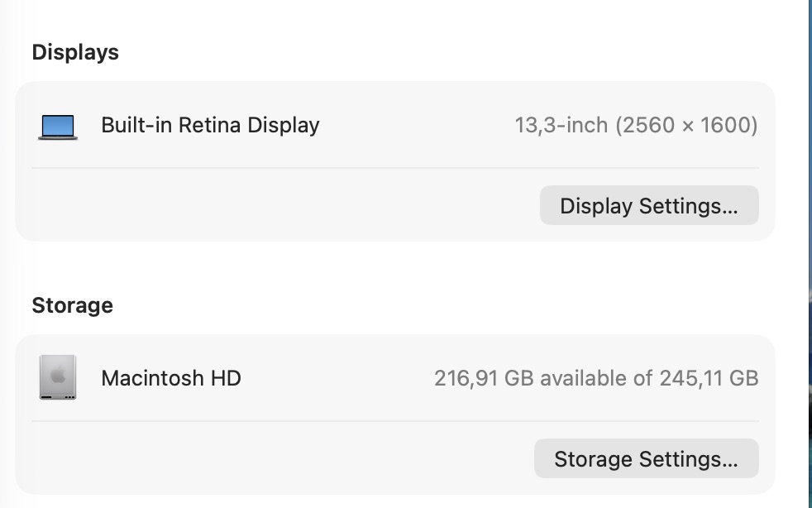Select the Macintosh HD label
Viewport: 812px width, 508px height.
tap(171, 378)
